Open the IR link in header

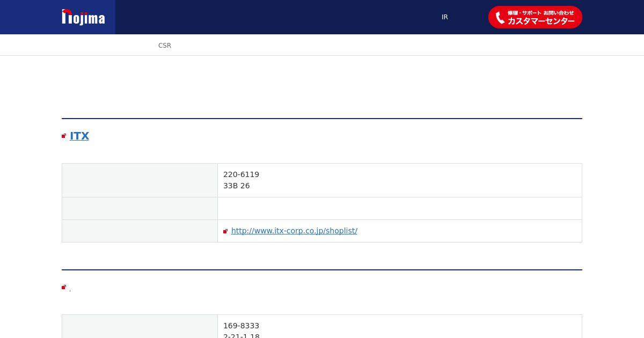coord(445,17)
